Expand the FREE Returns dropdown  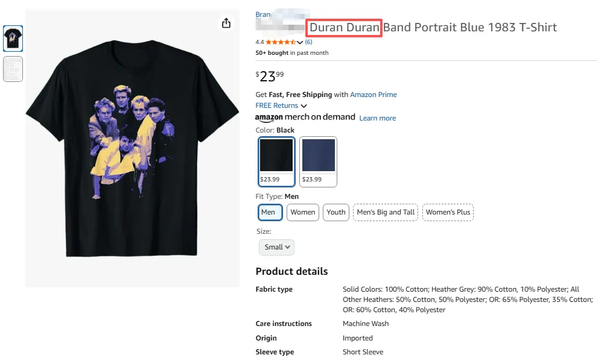(281, 106)
